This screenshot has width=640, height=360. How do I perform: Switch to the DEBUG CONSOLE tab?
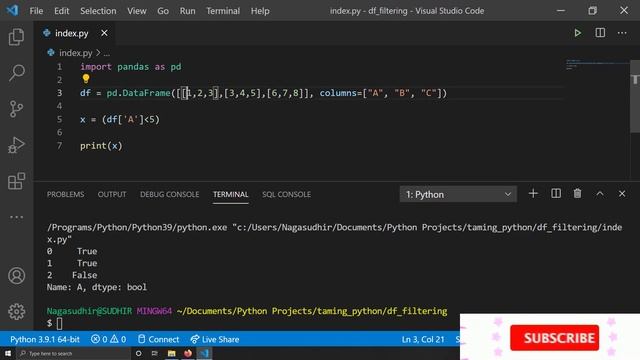[x=169, y=194]
